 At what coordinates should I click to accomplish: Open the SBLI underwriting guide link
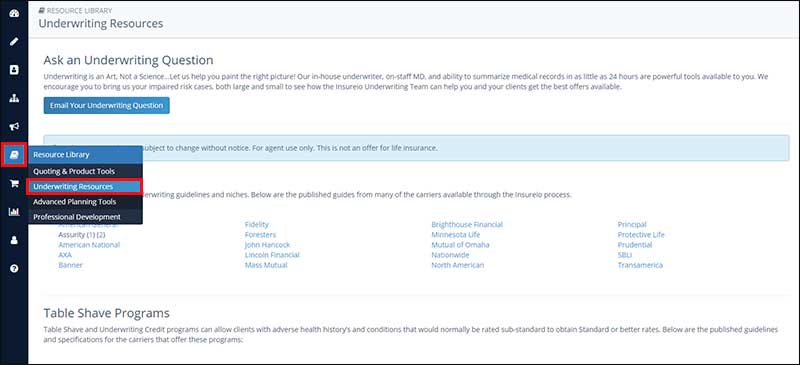click(625, 255)
